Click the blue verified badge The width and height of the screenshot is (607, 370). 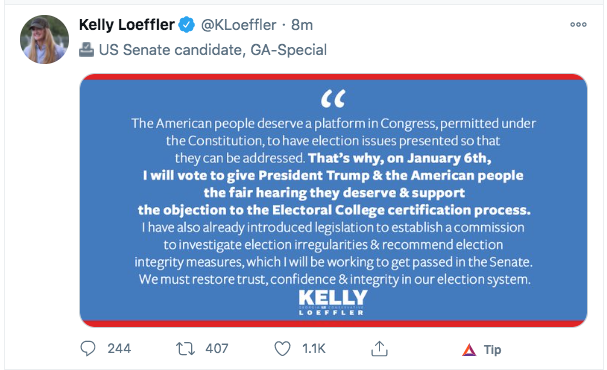187,25
